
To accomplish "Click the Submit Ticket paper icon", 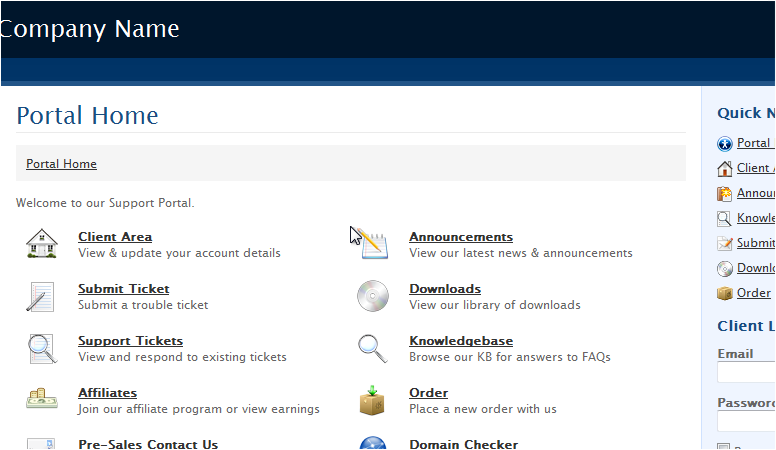I will [x=41, y=297].
